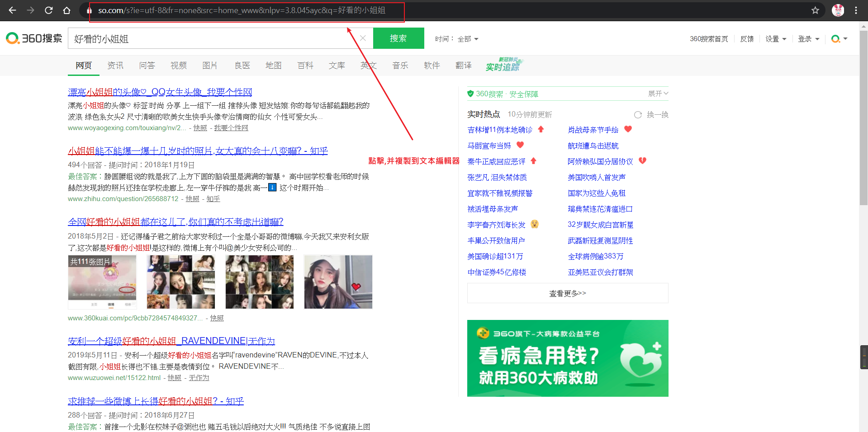Open the browser home page icon

pyautogui.click(x=66, y=10)
